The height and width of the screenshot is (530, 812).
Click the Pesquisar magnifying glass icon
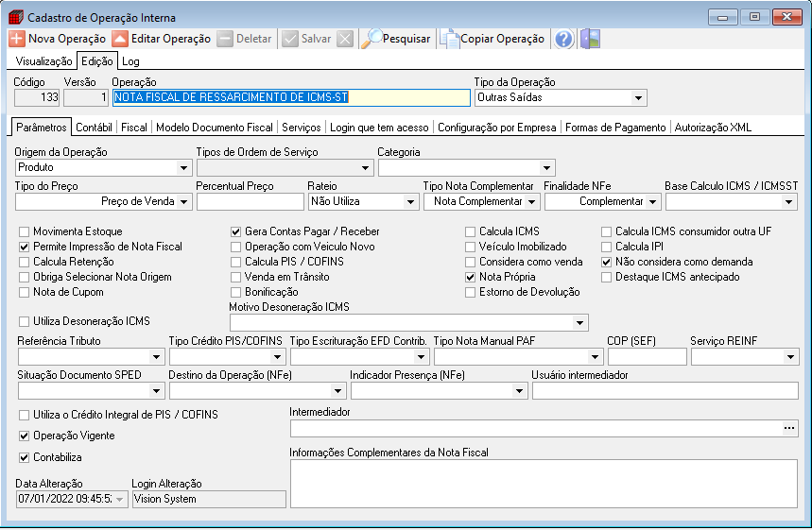[371, 39]
